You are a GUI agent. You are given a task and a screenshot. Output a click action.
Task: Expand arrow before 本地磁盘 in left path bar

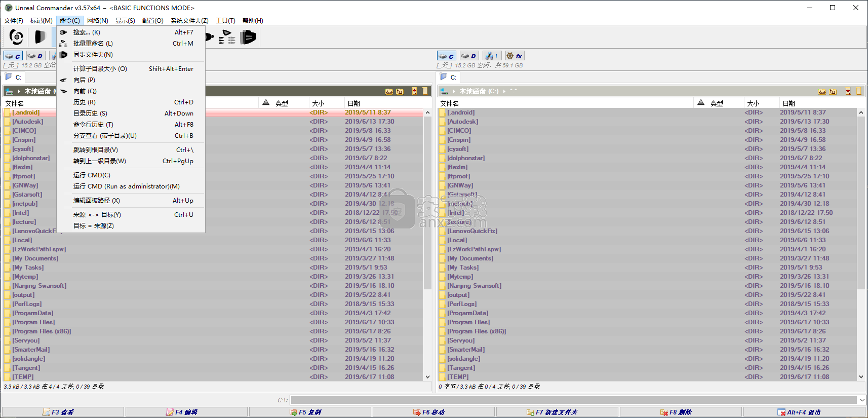[19, 91]
